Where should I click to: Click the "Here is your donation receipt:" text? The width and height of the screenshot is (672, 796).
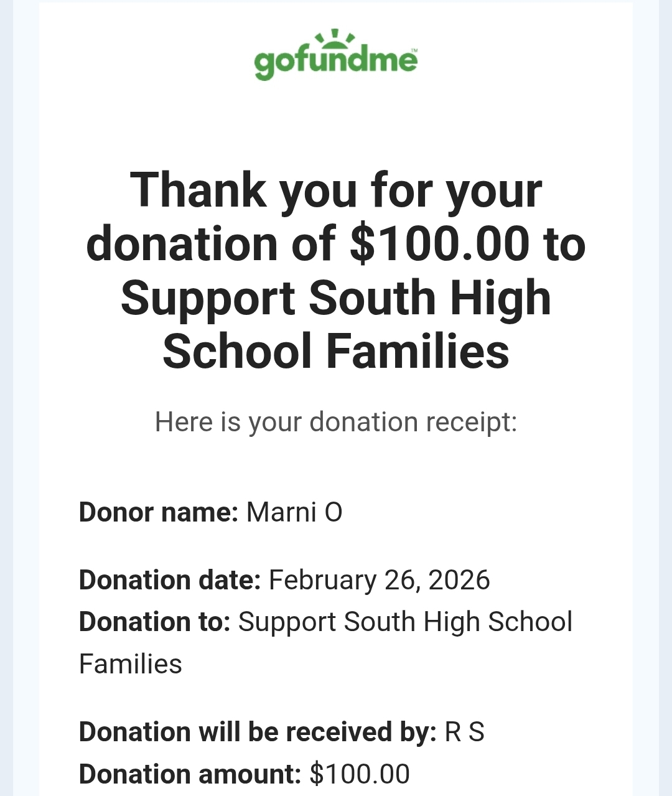click(x=336, y=422)
